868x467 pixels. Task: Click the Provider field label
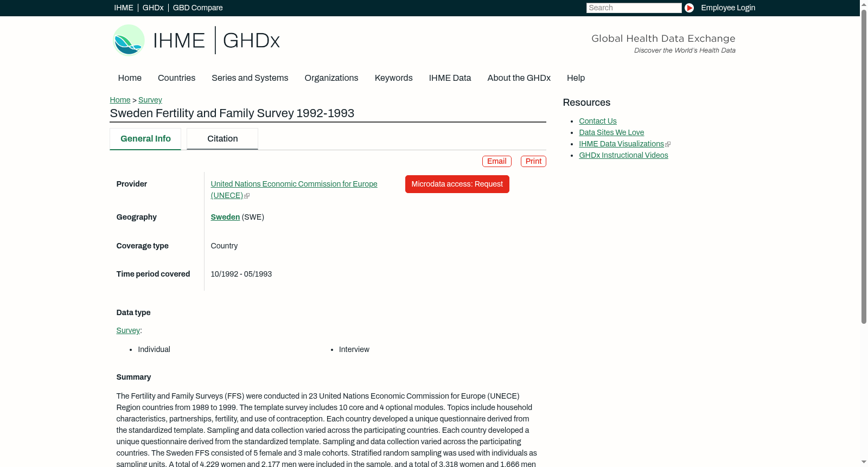pos(132,184)
